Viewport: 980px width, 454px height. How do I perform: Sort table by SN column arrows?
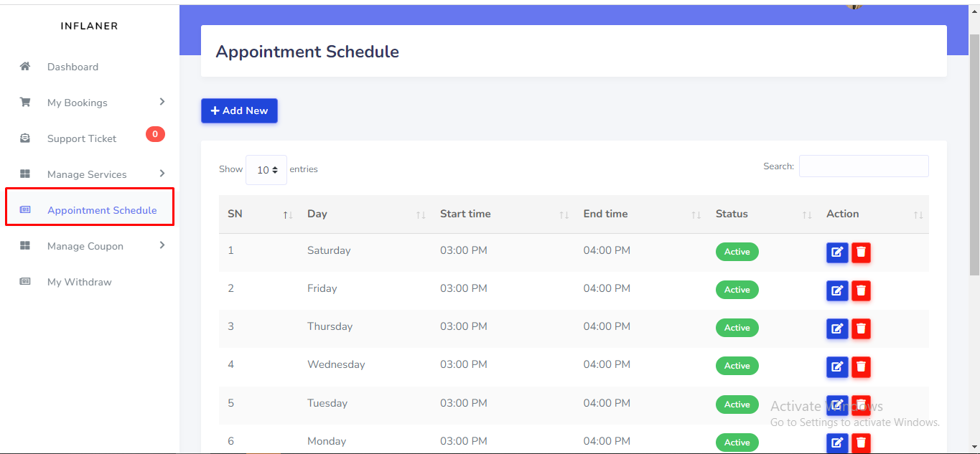coord(287,214)
